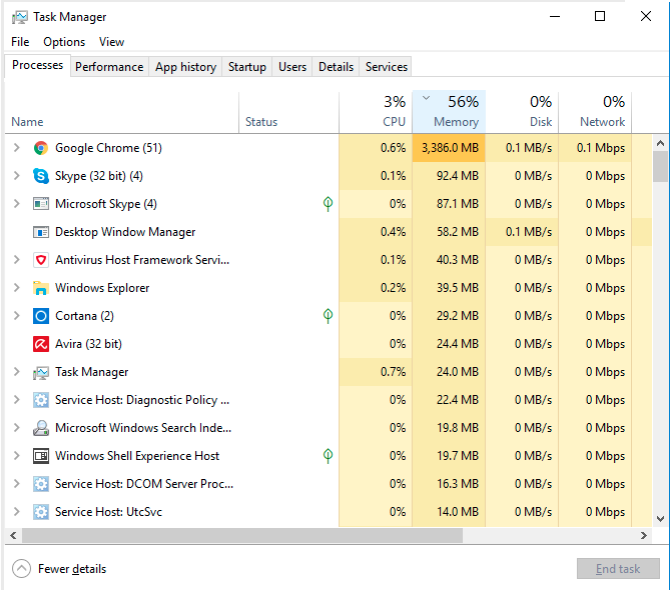Click the vertical scrollbar thumb

(x=660, y=166)
